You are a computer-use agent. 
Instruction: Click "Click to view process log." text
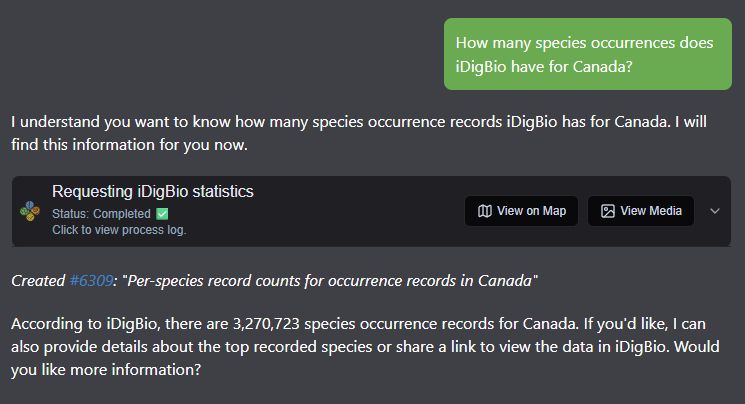(x=119, y=229)
